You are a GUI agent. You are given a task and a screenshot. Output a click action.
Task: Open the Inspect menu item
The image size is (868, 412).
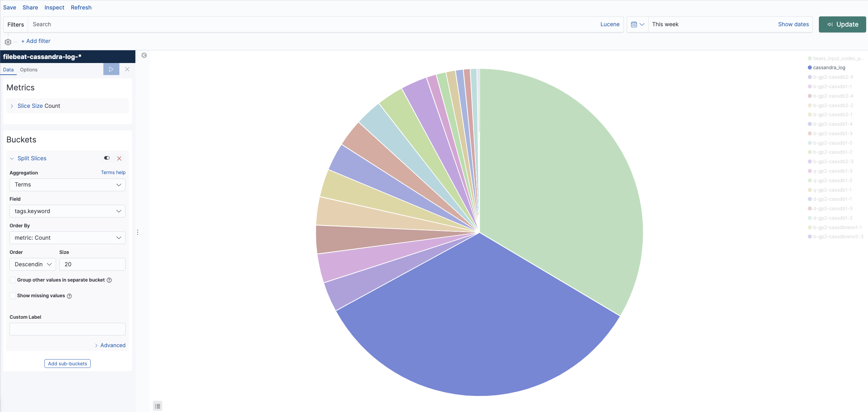click(x=54, y=7)
